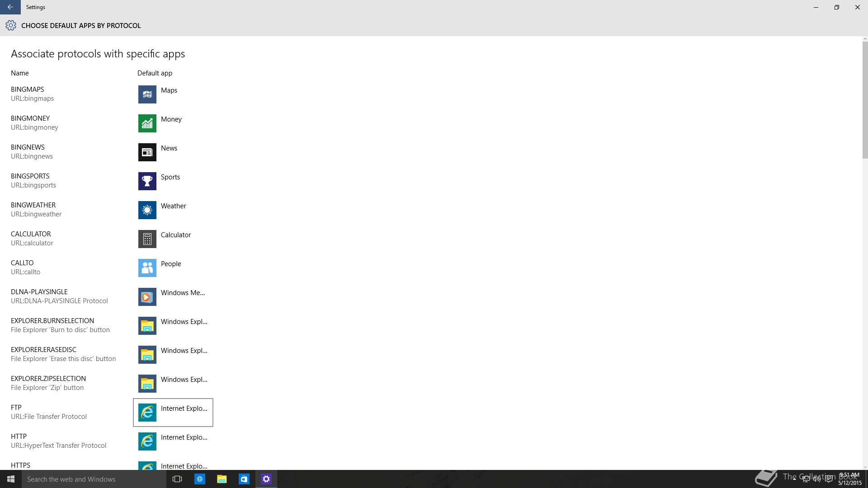Click the vertical scrollbar on the right
The height and width of the screenshot is (488, 868).
click(x=865, y=99)
